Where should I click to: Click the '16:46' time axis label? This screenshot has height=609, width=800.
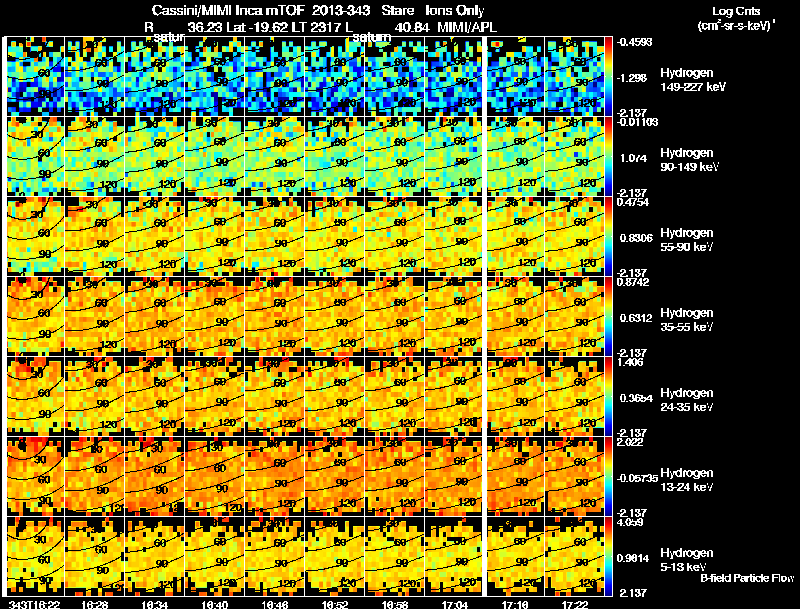(274, 605)
